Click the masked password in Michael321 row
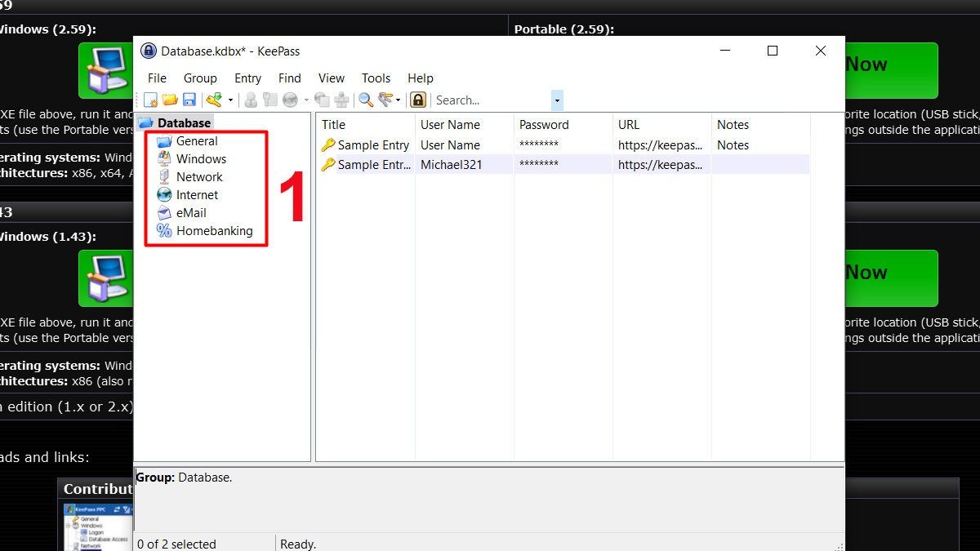This screenshot has height=551, width=980. [539, 165]
